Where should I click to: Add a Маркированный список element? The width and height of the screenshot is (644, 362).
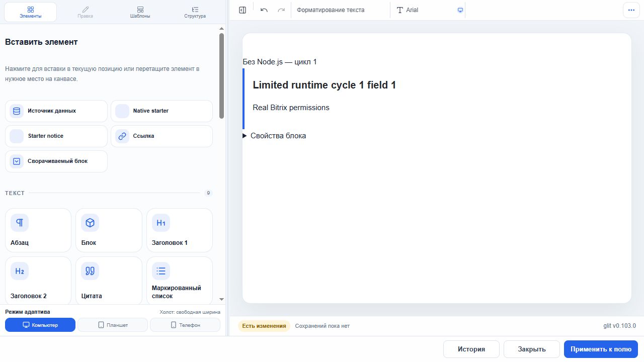pos(180,281)
